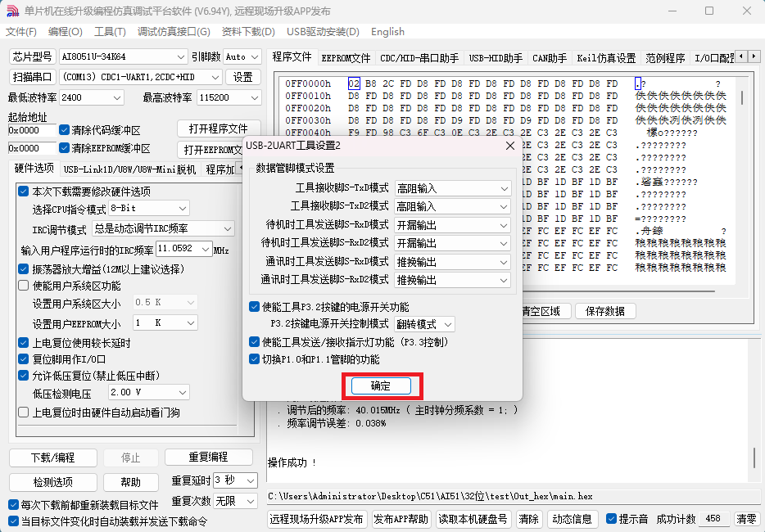The image size is (765, 532).
Task: Switch to CDC/HID-串口助手 tab
Action: tap(419, 58)
